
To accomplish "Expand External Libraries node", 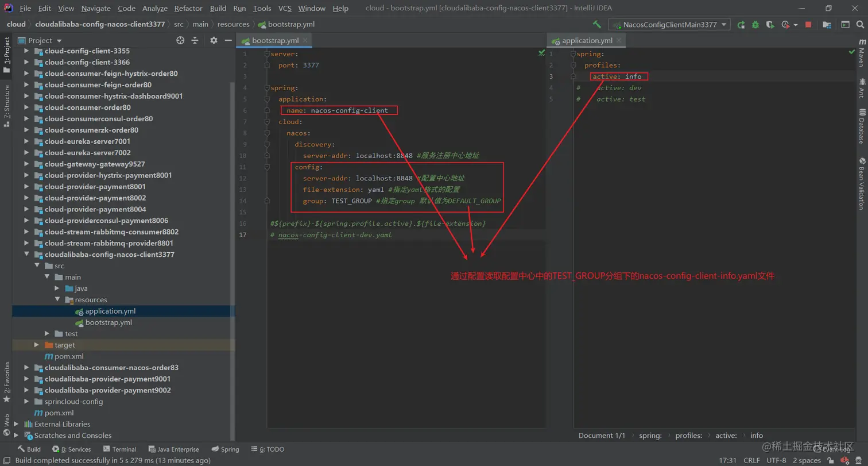I will (16, 424).
